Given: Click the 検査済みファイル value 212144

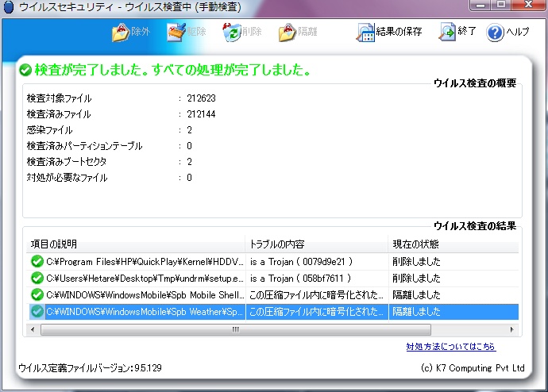Looking at the screenshot, I should pyautogui.click(x=201, y=114).
